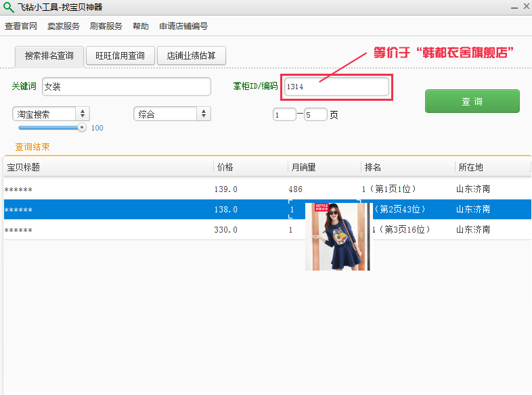The image size is (532, 395).
Task: Switch to the 旺旺信用查询 tab
Action: coord(120,55)
